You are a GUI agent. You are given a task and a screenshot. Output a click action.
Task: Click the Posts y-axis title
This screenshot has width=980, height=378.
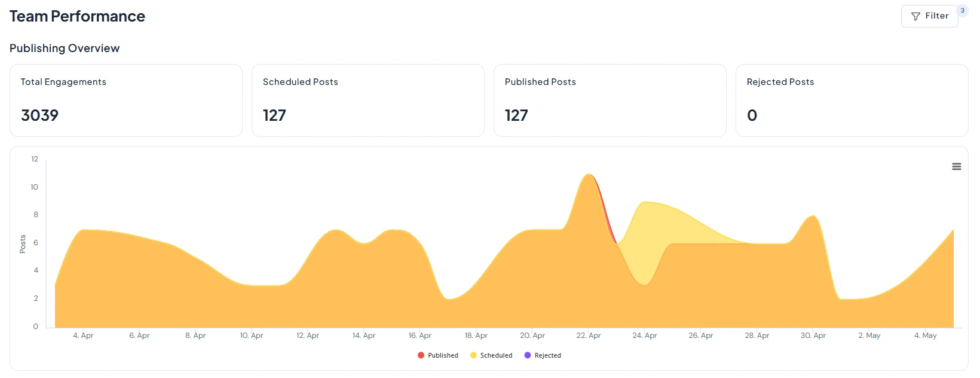coord(23,244)
